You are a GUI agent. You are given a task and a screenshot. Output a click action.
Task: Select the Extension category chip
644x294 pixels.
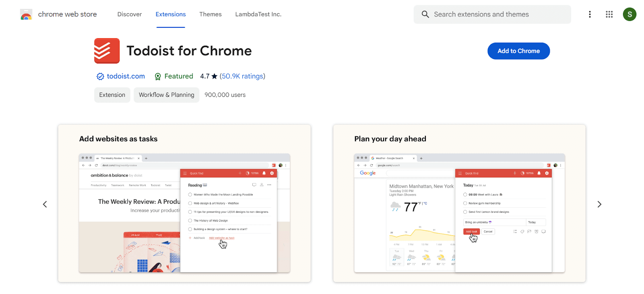pyautogui.click(x=112, y=95)
